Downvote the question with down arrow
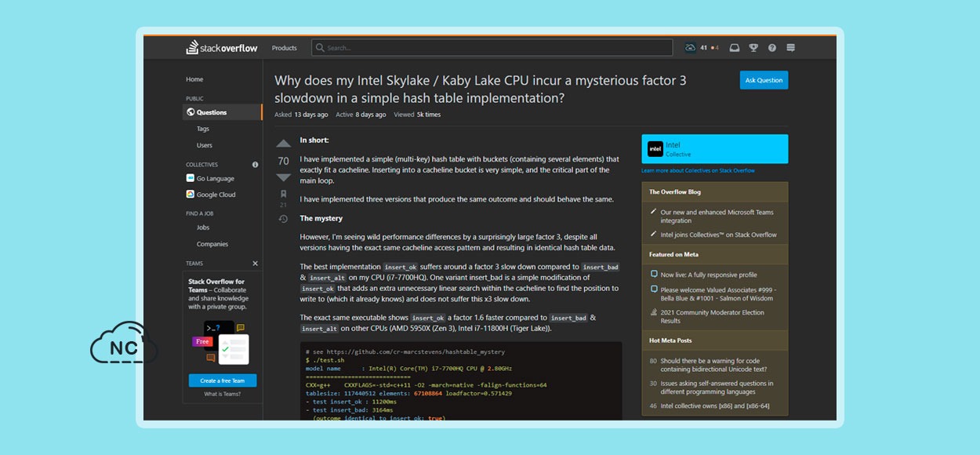 click(x=283, y=178)
